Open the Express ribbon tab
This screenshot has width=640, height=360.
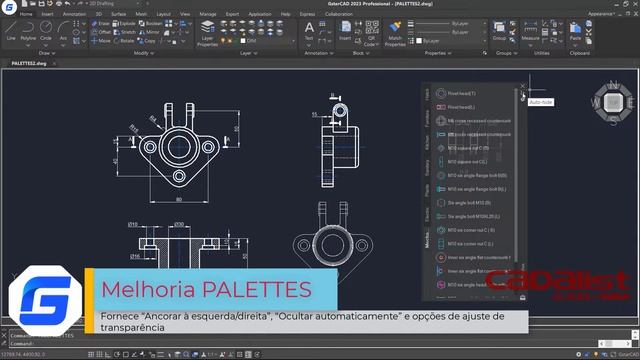[307, 14]
